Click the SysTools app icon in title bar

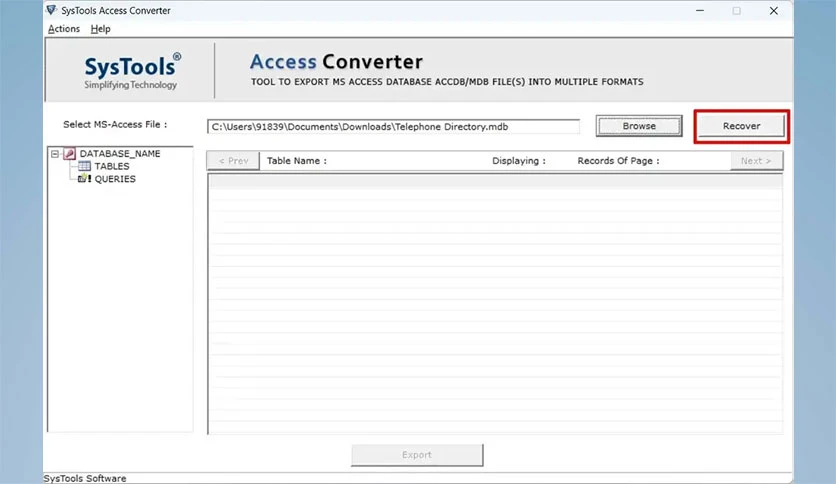click(51, 10)
